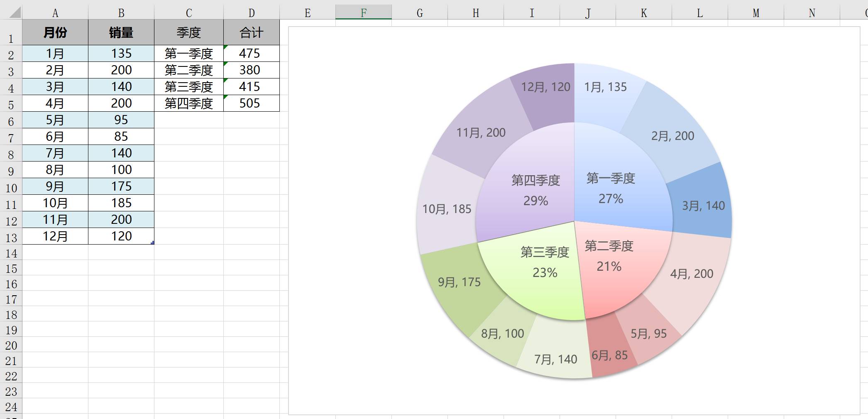
Task: Select the 第三季度 table cell
Action: (x=189, y=87)
